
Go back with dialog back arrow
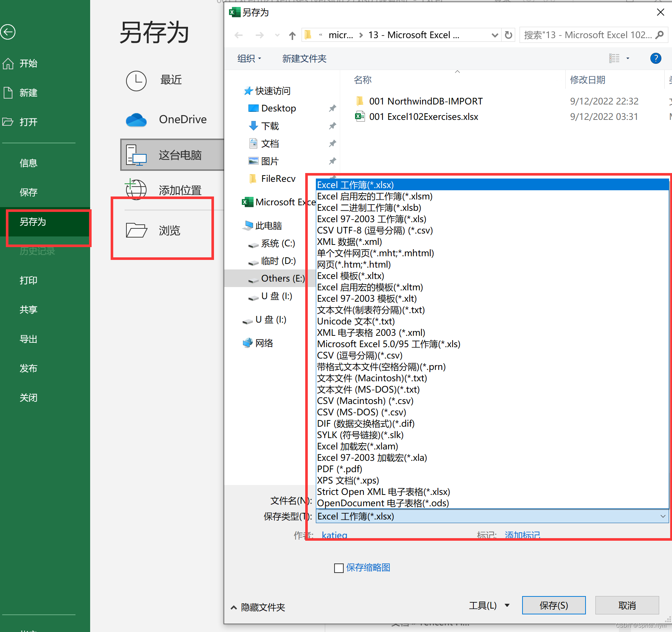click(239, 35)
